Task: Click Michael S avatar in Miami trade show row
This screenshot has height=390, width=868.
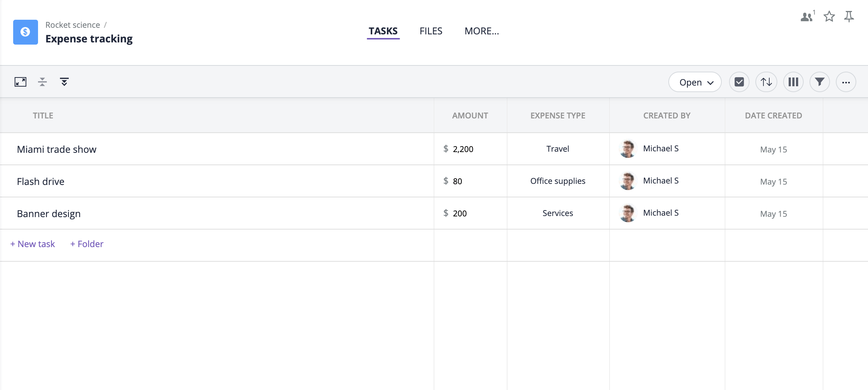Action: click(x=628, y=149)
